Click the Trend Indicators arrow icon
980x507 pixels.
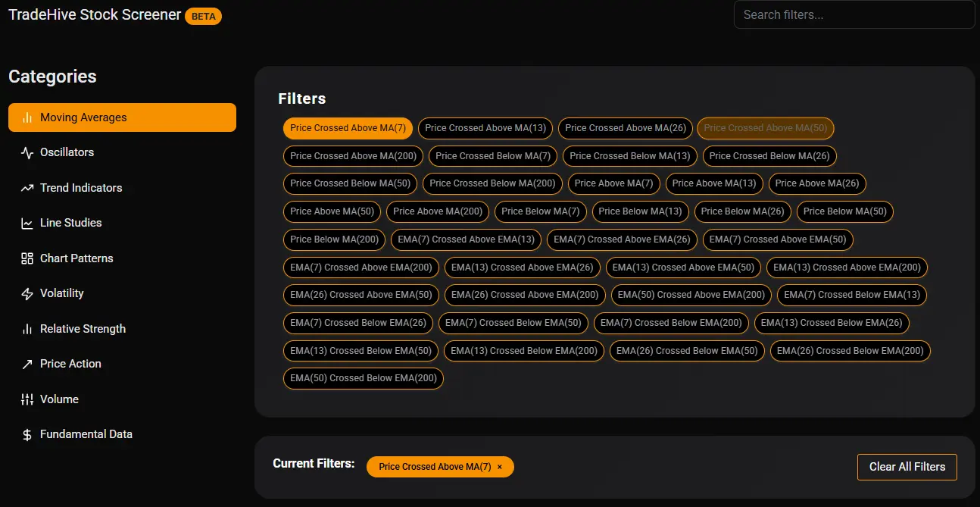coord(27,188)
